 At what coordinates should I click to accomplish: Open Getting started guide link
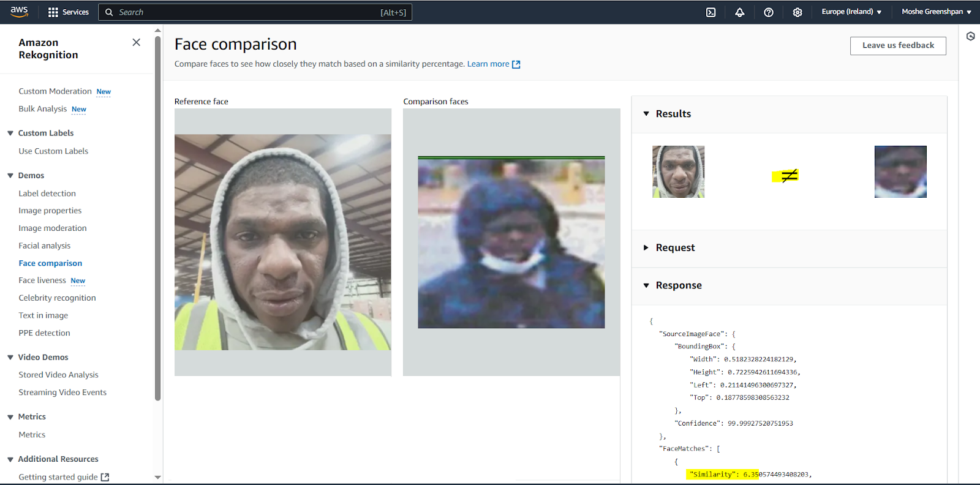click(x=58, y=477)
